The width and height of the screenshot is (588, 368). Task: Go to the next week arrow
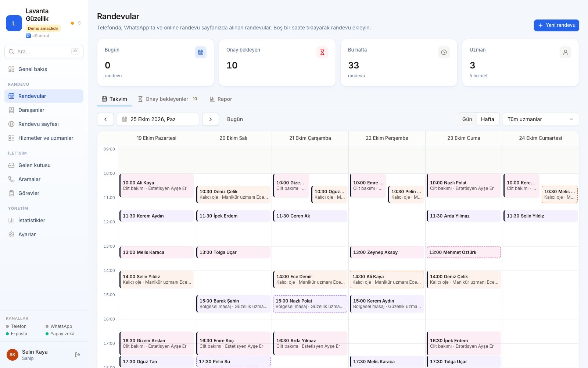click(211, 119)
